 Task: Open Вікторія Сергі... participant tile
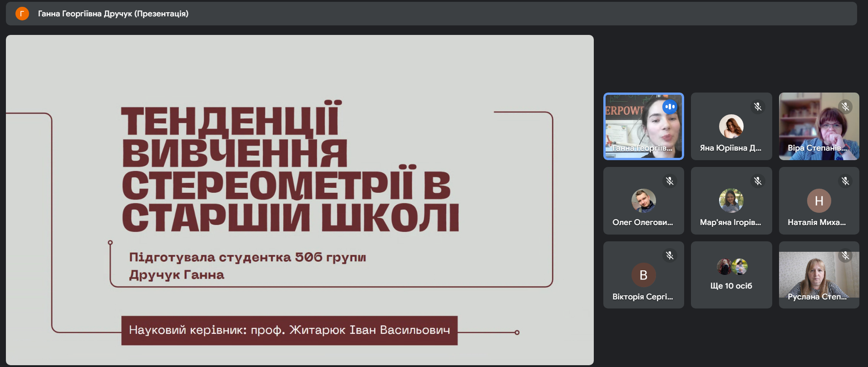click(643, 275)
